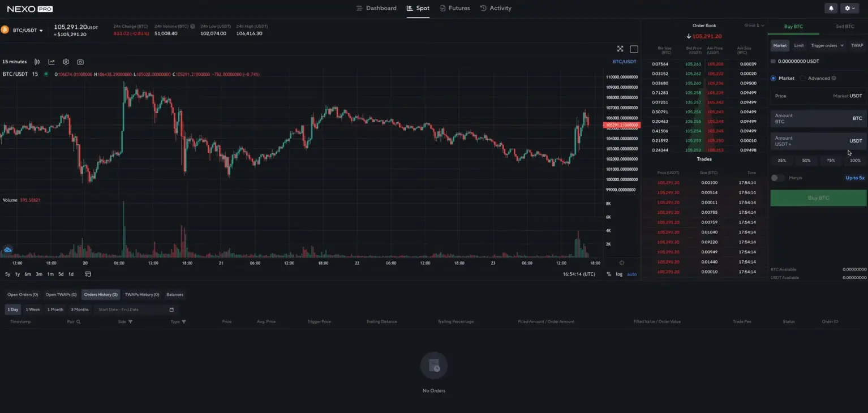Click the calendar icon in date range field
This screenshot has height=413, width=868.
[x=171, y=309]
